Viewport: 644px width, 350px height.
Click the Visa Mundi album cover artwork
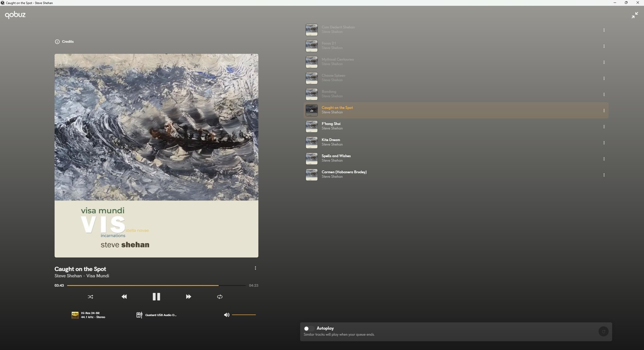(x=156, y=156)
